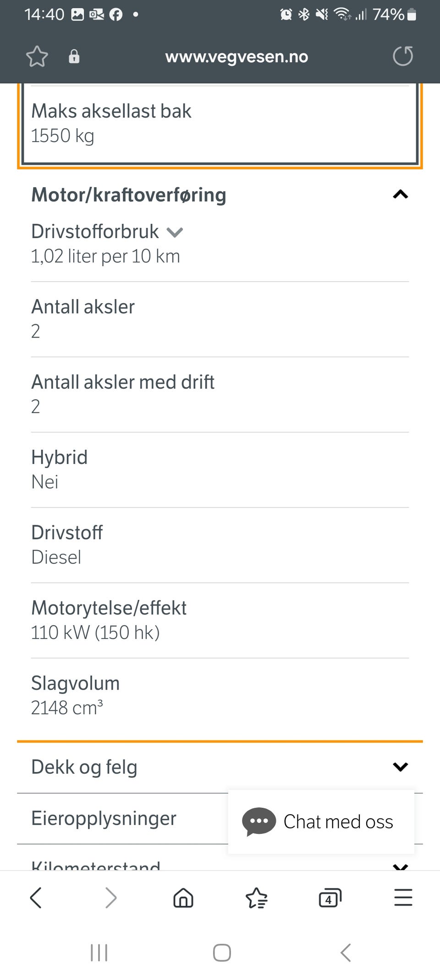The width and height of the screenshot is (440, 980).
Task: Go forward with browser forward arrow
Action: [110, 898]
